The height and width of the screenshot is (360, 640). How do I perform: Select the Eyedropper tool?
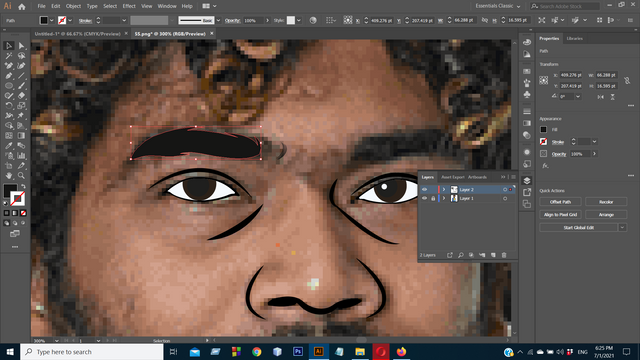click(x=9, y=146)
